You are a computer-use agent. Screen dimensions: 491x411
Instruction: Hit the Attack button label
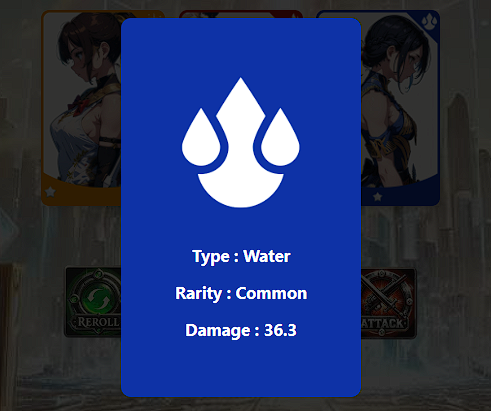[383, 323]
